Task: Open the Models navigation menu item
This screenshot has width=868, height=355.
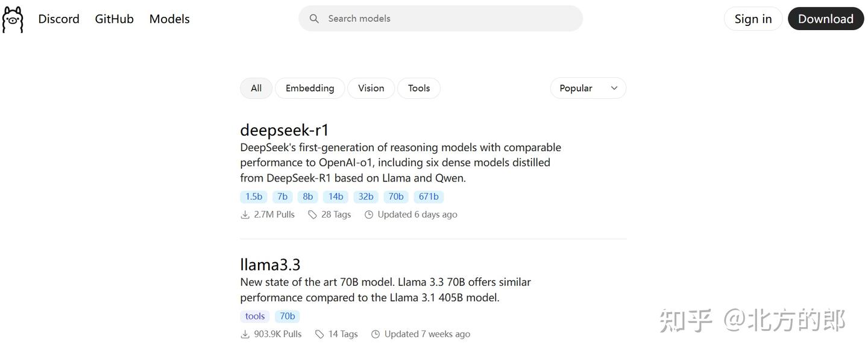Action: point(169,19)
